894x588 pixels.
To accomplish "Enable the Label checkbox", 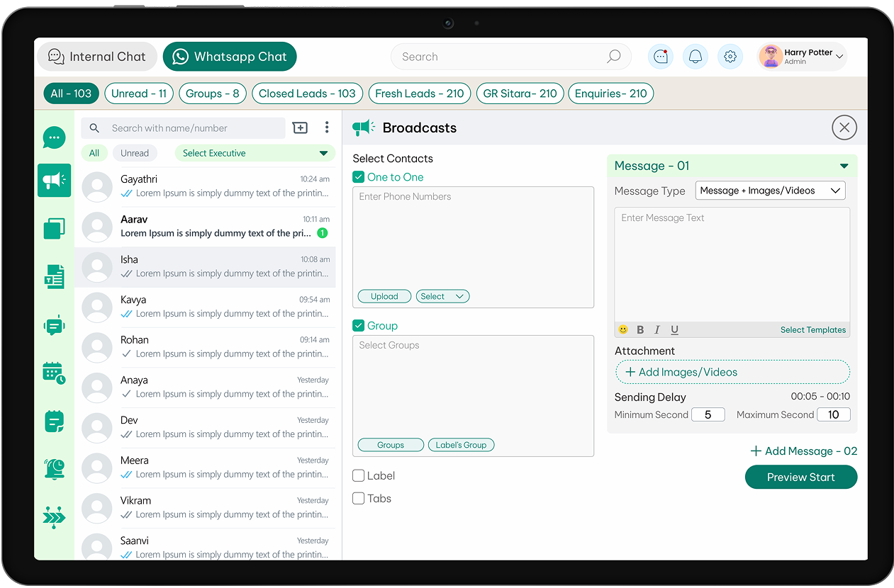I will point(359,476).
